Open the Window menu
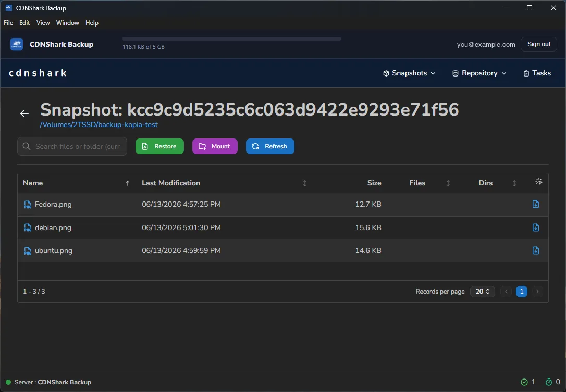 pyautogui.click(x=68, y=23)
